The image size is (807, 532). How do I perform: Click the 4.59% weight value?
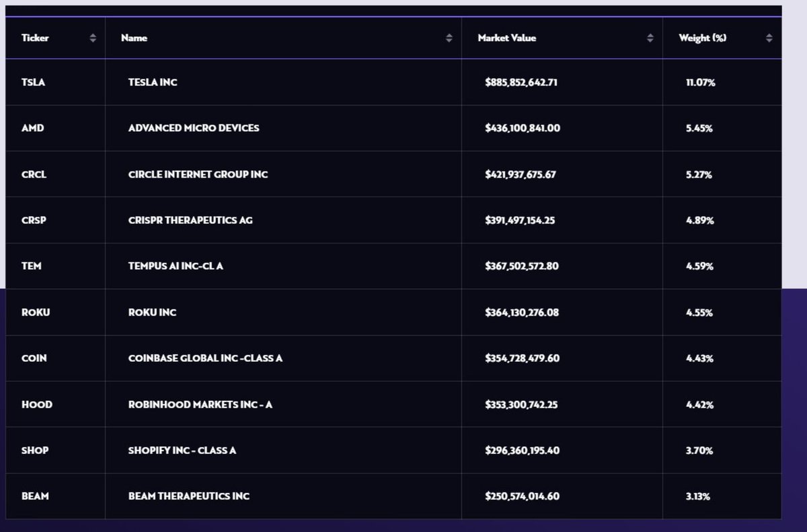pyautogui.click(x=699, y=266)
